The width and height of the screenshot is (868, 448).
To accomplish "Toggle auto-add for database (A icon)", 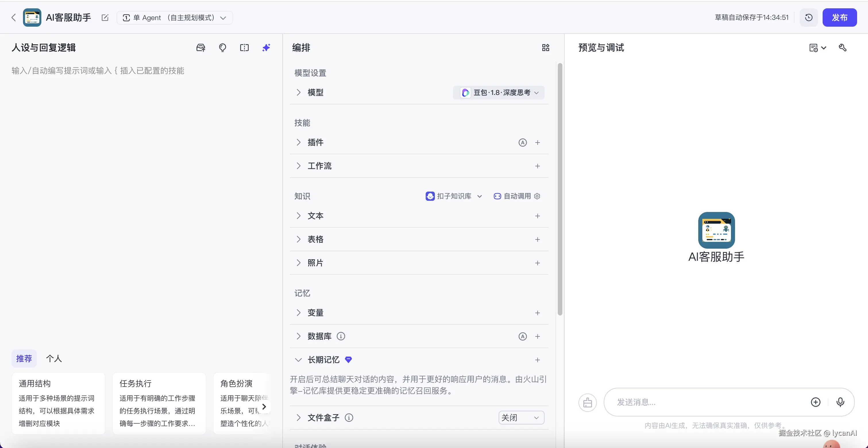I will (x=522, y=337).
